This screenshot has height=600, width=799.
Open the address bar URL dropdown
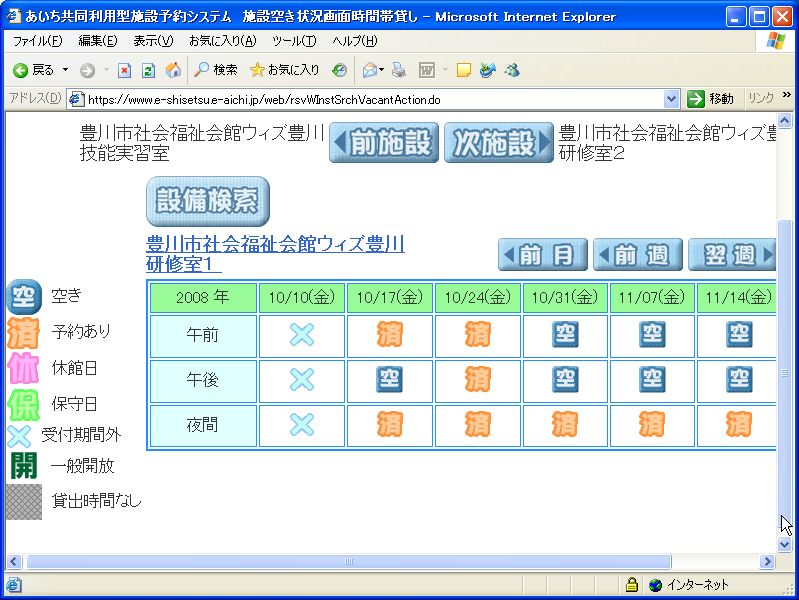coord(672,99)
